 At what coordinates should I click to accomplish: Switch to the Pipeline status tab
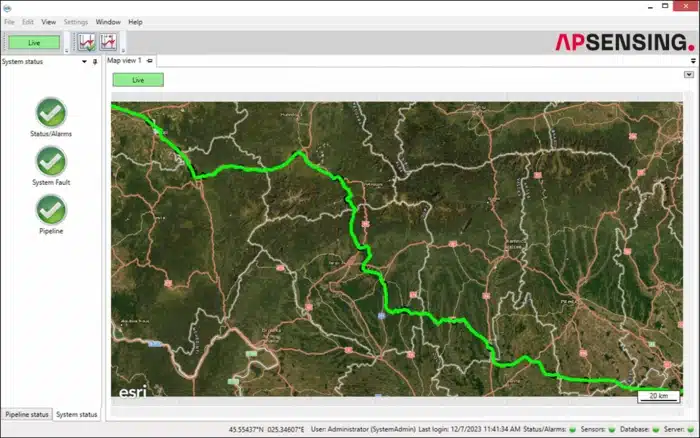[26, 414]
